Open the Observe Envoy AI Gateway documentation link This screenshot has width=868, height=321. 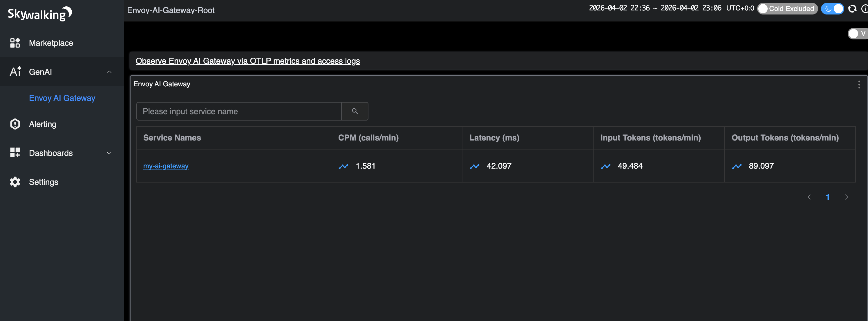tap(248, 61)
